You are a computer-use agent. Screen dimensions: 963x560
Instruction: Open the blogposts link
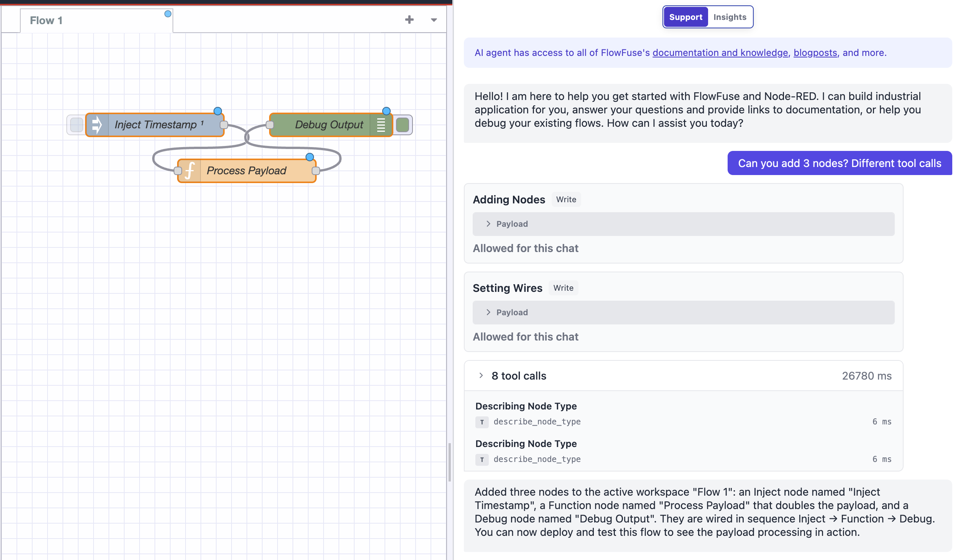815,53
